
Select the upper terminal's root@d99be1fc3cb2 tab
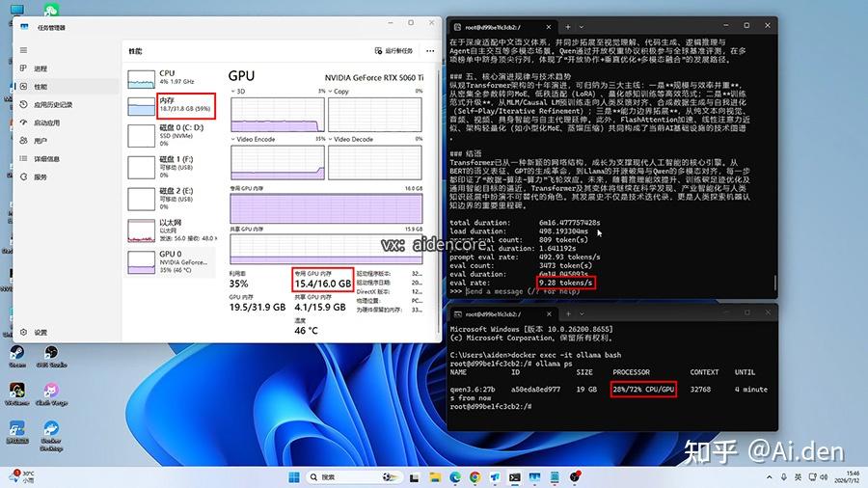tap(493, 27)
